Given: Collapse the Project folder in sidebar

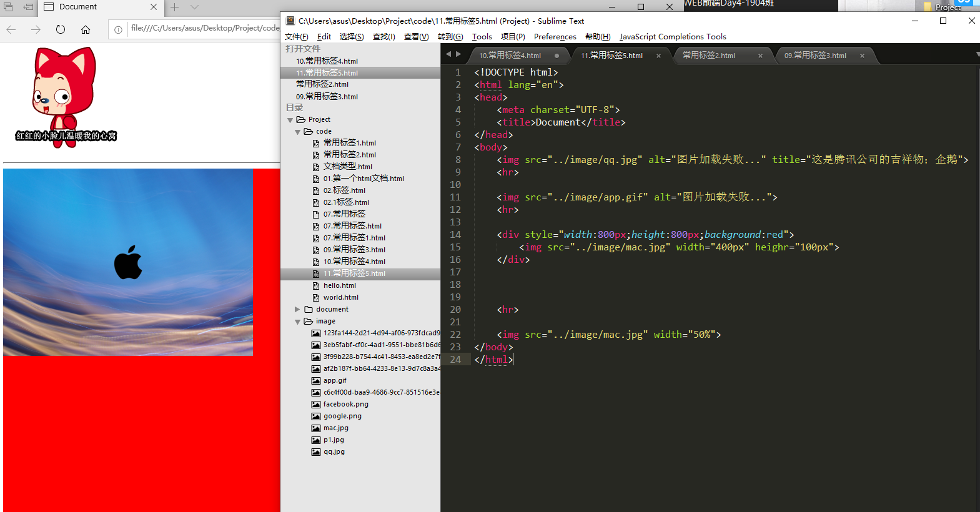Looking at the screenshot, I should pos(290,120).
